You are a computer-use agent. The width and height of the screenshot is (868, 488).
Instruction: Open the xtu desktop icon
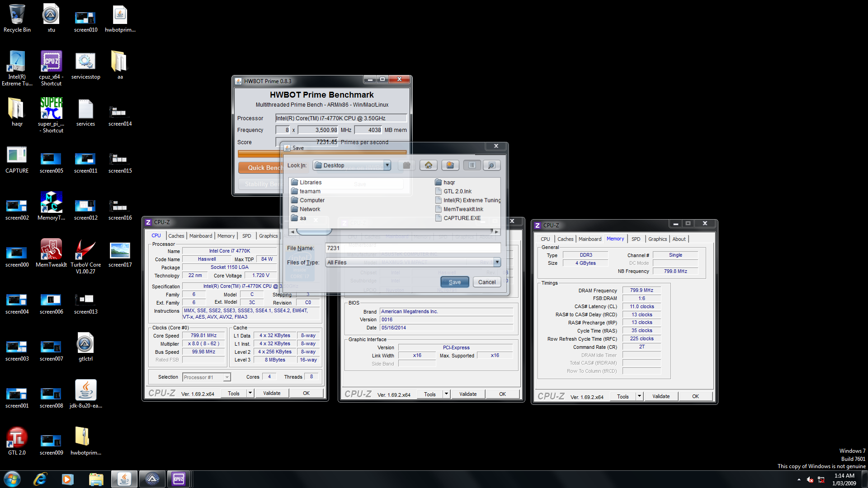(51, 19)
